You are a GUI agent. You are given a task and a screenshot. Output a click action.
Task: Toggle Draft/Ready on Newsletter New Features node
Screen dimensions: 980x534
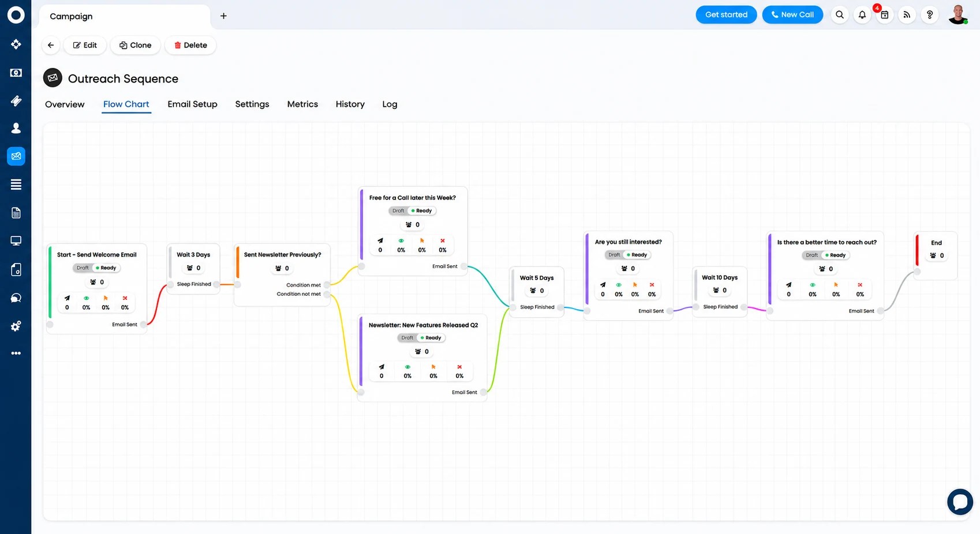421,338
